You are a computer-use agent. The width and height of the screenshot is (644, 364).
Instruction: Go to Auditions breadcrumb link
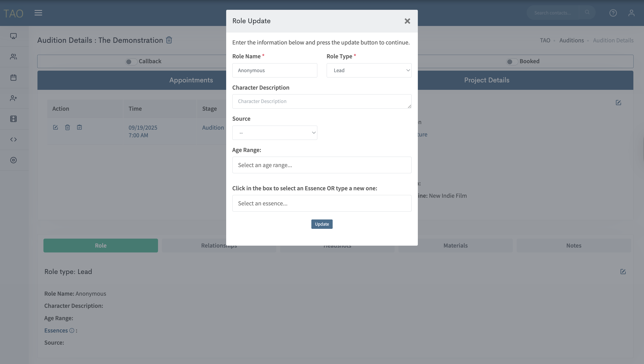[x=571, y=40]
